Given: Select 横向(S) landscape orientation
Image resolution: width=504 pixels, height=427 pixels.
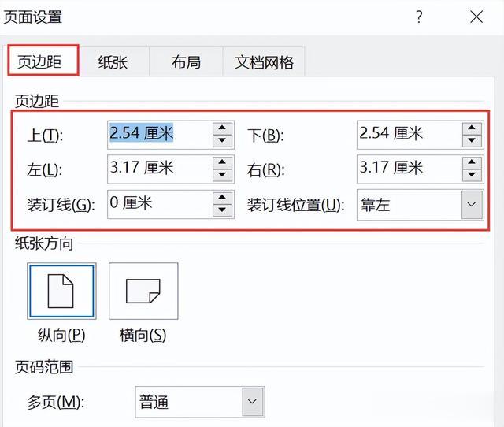Looking at the screenshot, I should click(143, 291).
